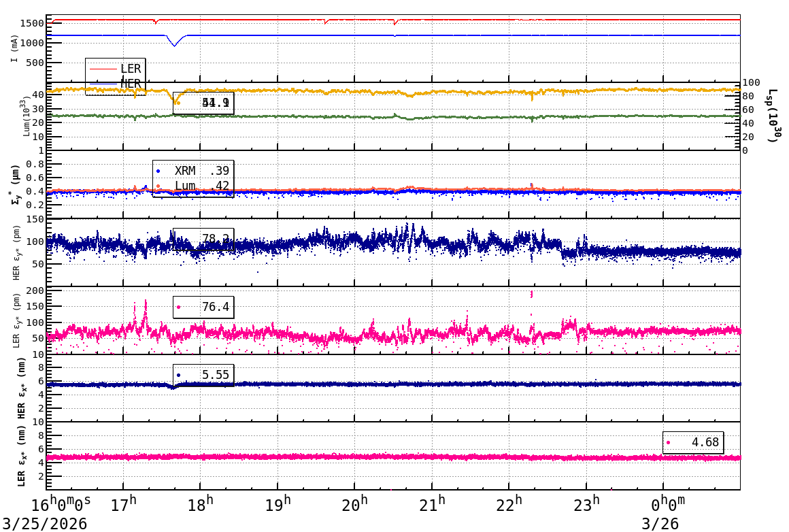This screenshot has height=532, width=789.
Task: Click the 30 tick on Lum axis
Action: click(39, 109)
